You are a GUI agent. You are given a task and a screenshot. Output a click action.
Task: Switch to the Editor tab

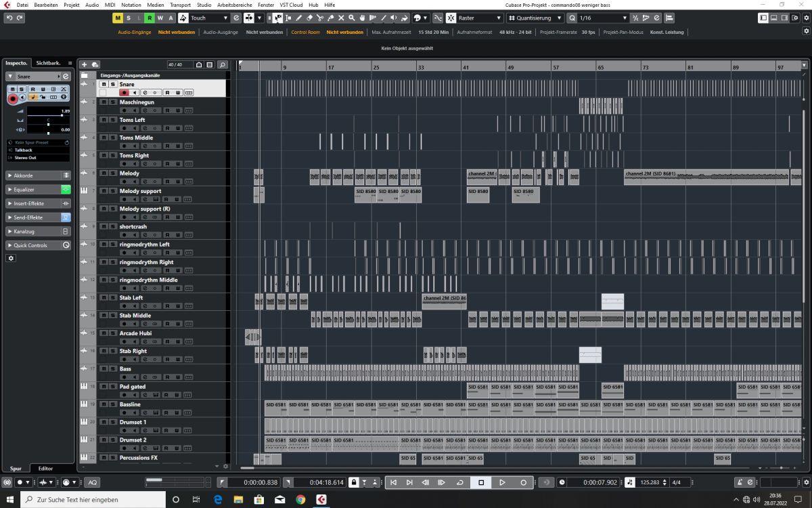[x=45, y=468]
